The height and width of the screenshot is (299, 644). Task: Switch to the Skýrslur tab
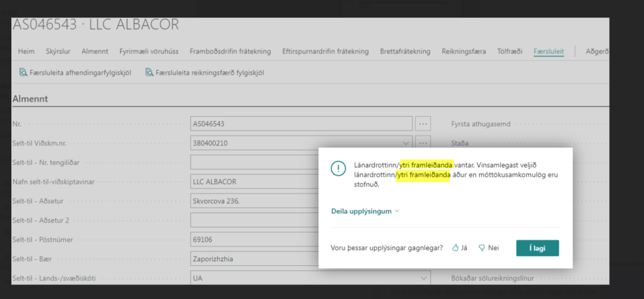[58, 51]
